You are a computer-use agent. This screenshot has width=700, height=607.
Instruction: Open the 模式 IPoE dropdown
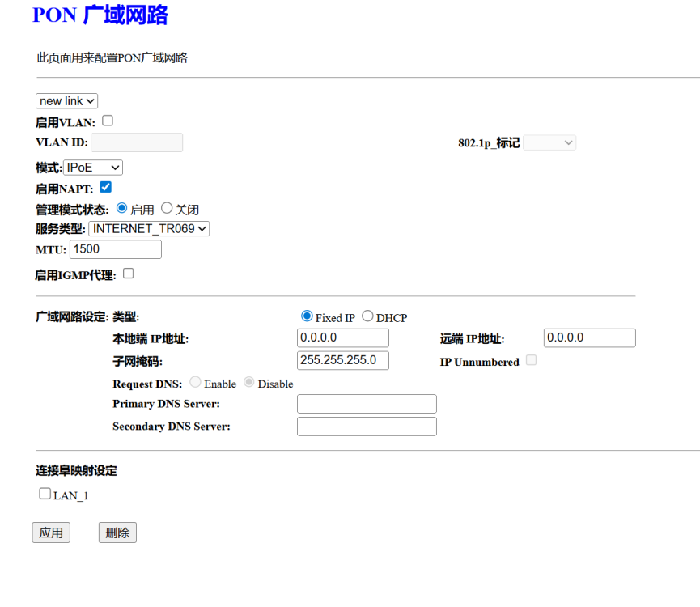pos(92,168)
